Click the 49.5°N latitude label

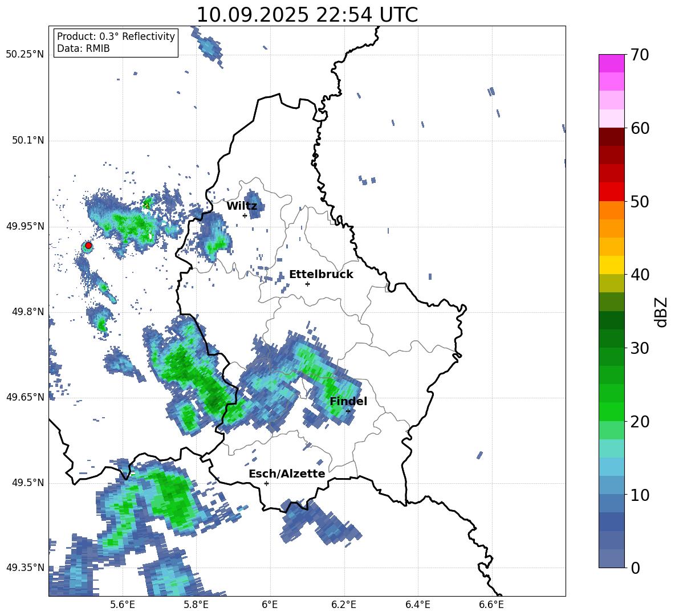pos(29,483)
